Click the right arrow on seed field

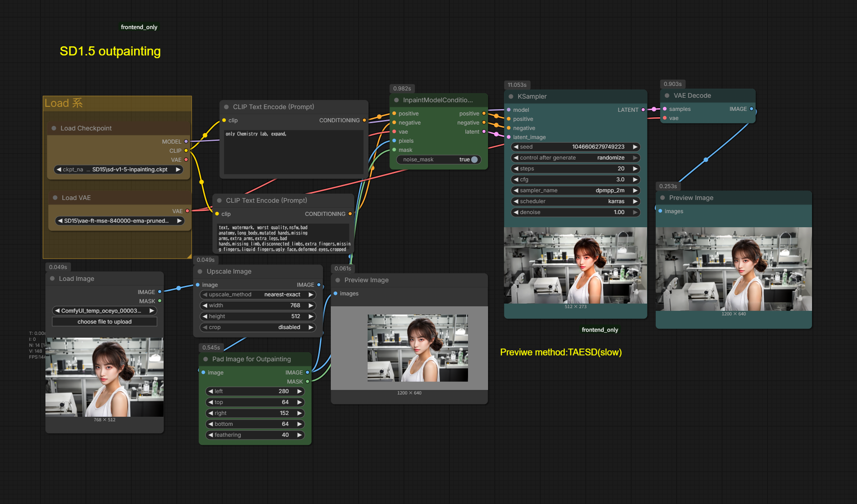(635, 147)
